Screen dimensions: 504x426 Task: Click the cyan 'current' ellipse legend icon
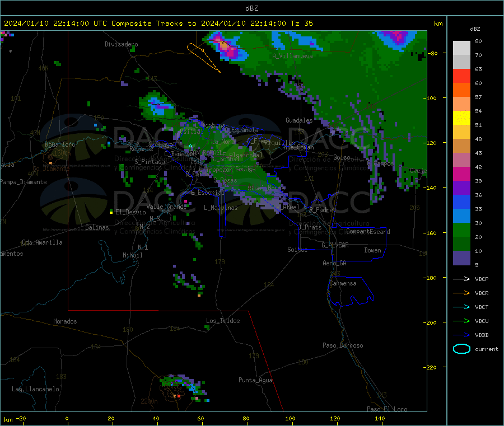461,349
